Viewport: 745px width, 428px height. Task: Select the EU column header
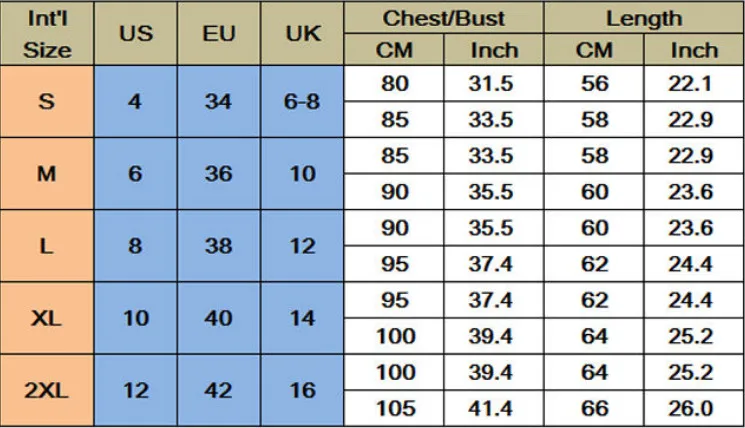(x=219, y=33)
